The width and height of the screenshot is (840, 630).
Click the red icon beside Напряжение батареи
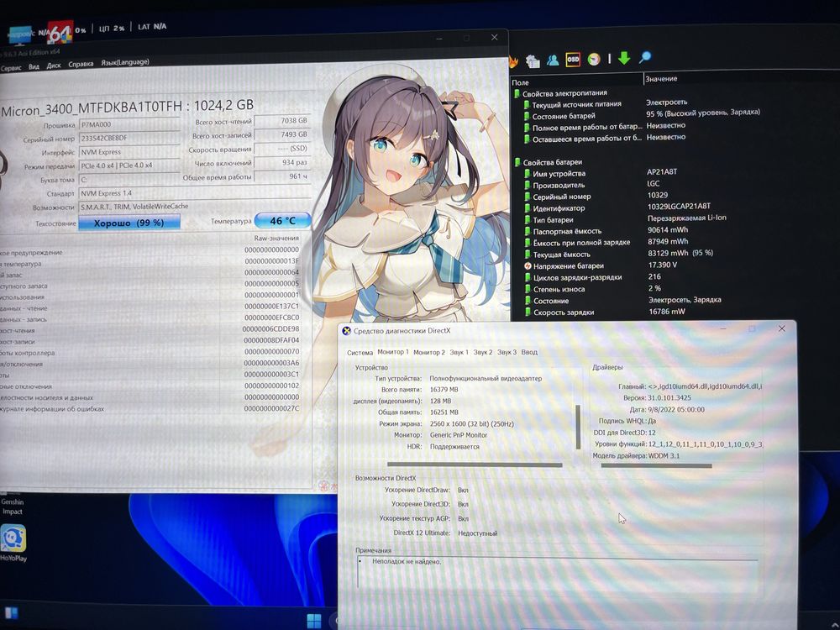(528, 265)
